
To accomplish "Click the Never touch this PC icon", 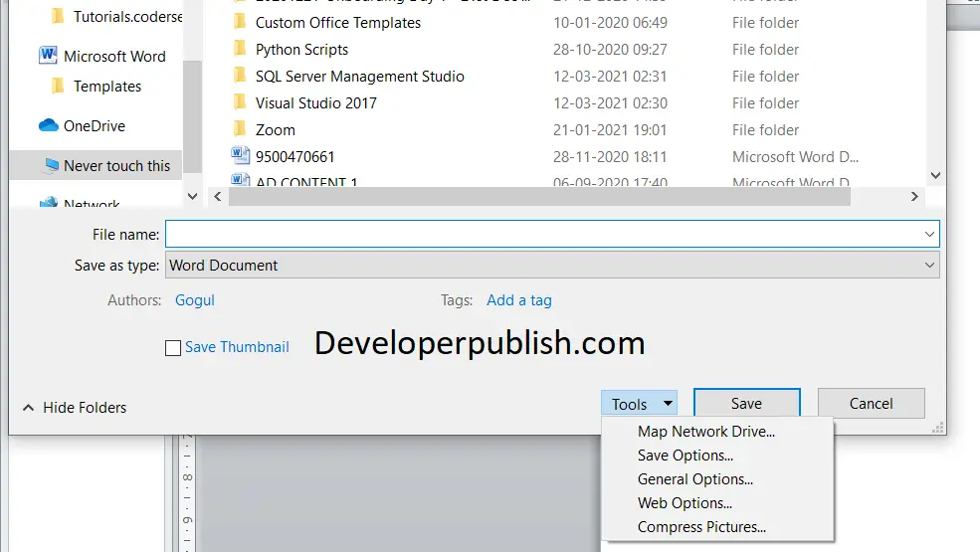I will [x=52, y=165].
